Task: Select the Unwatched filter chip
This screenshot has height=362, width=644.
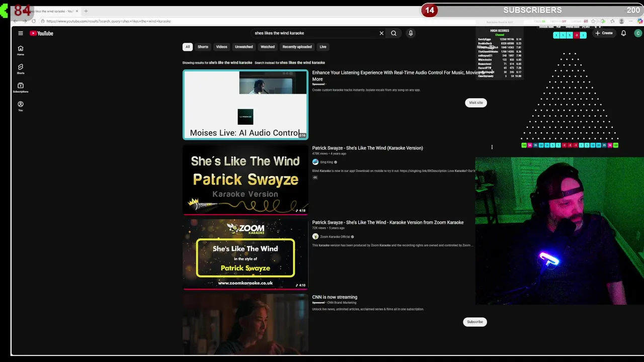Action: coord(244,47)
